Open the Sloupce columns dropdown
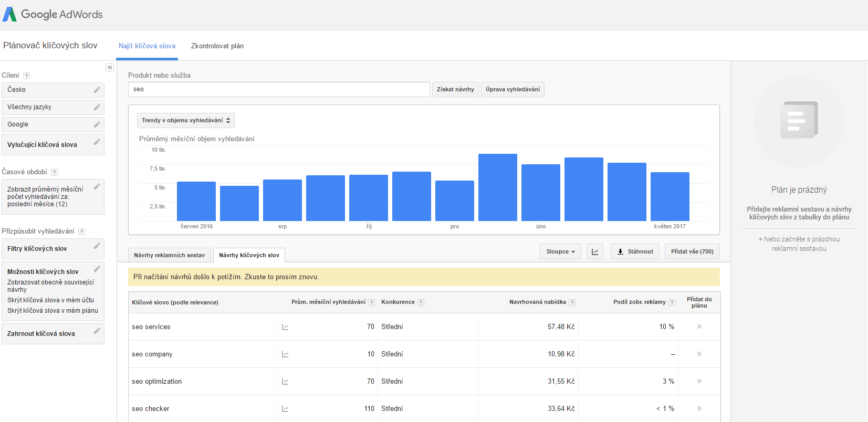This screenshot has width=868, height=422. click(x=560, y=251)
